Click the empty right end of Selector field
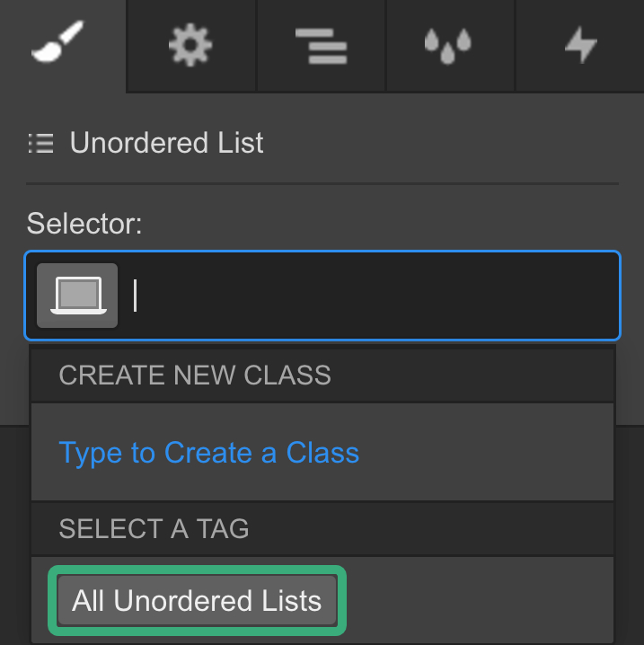Image resolution: width=644 pixels, height=645 pixels. point(575,295)
